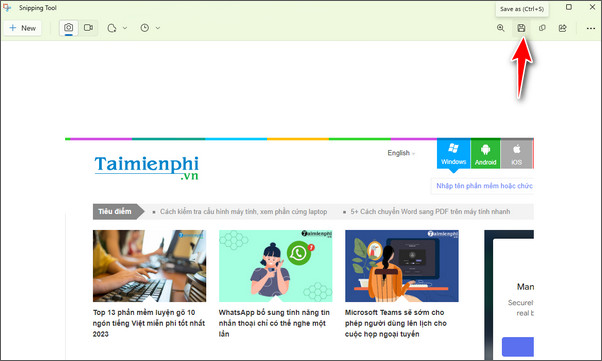Click the Taimienphi.vn logo
Image resolution: width=602 pixels, height=361 pixels.
tap(147, 167)
